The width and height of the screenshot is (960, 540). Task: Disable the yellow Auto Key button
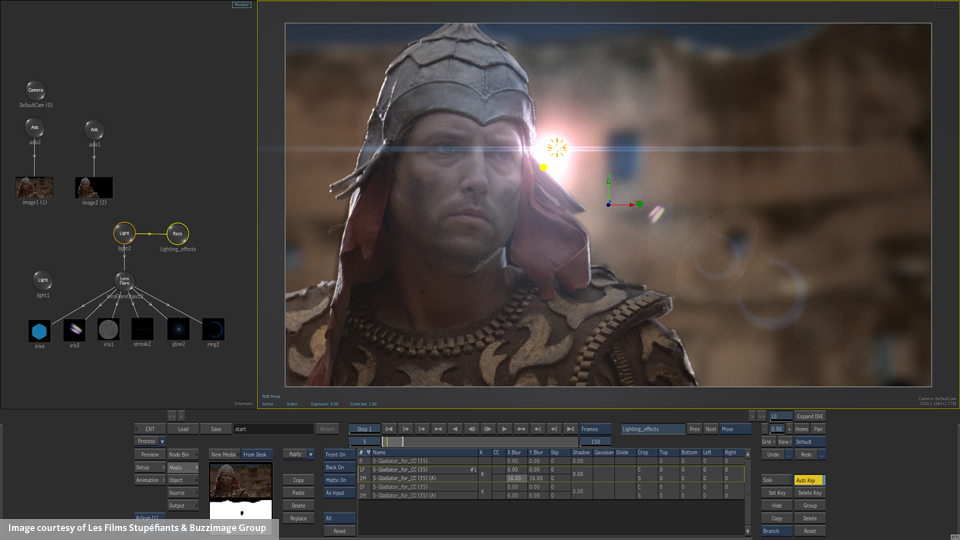tap(809, 480)
